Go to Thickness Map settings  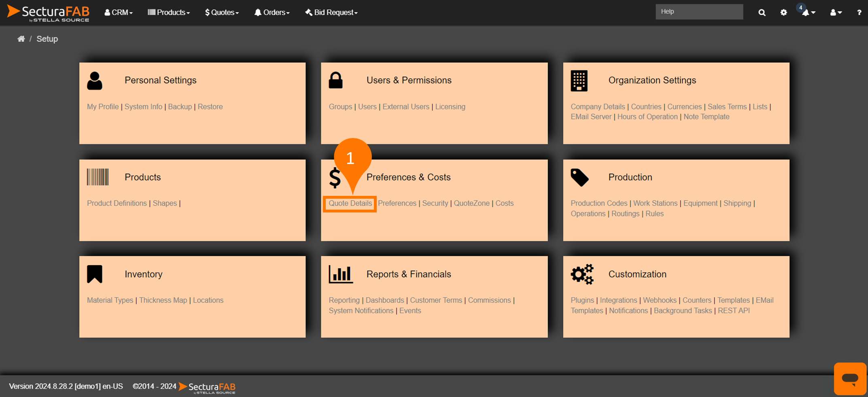163,300
